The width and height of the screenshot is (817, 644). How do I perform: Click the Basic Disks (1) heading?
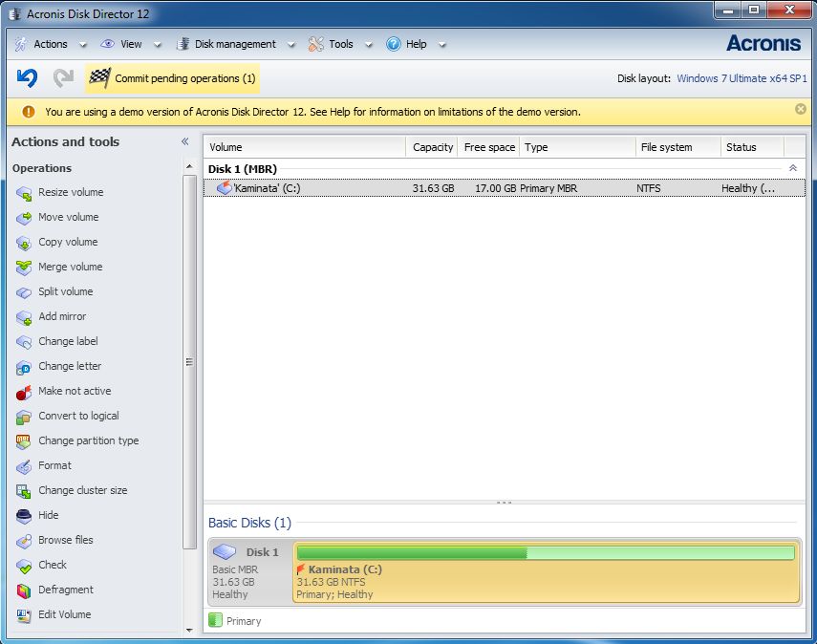point(249,523)
